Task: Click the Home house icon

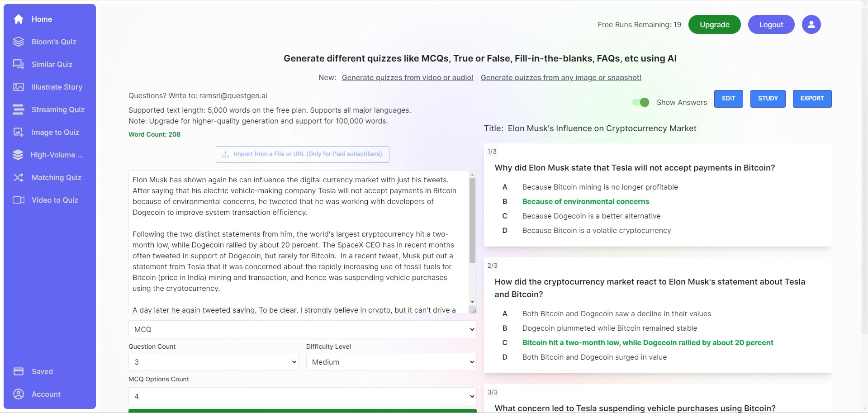Action: (19, 19)
